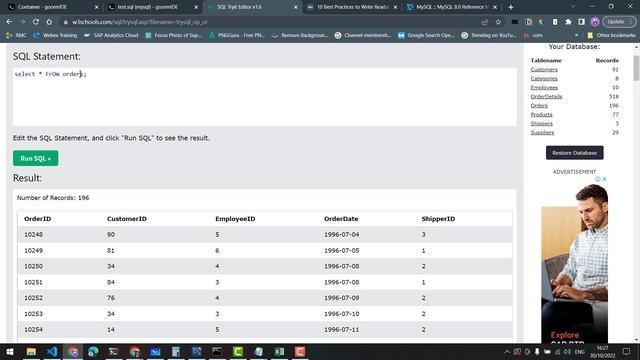Open Microsoft Edge from the taskbar
Screen dimensions: 640x360
pos(93,351)
